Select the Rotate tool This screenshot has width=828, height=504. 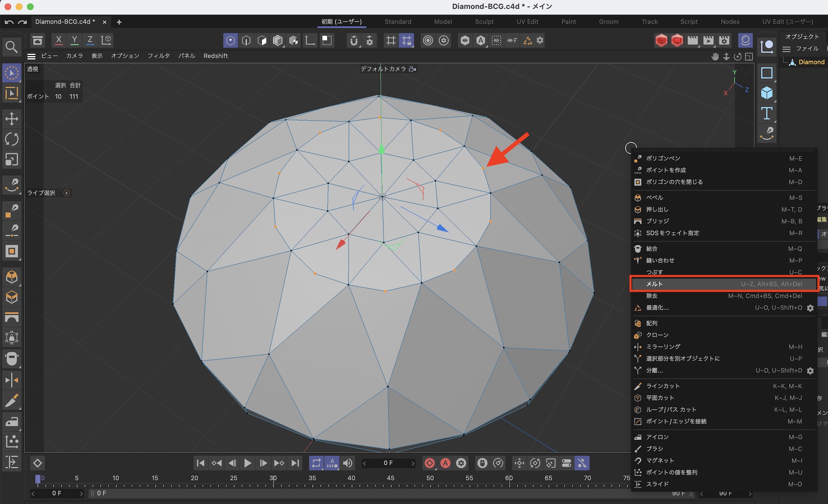point(12,139)
